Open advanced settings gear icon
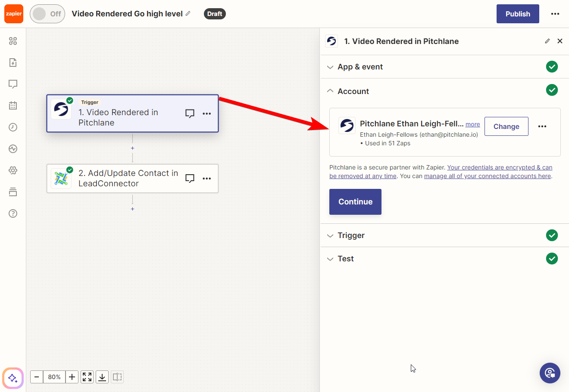 (13, 170)
